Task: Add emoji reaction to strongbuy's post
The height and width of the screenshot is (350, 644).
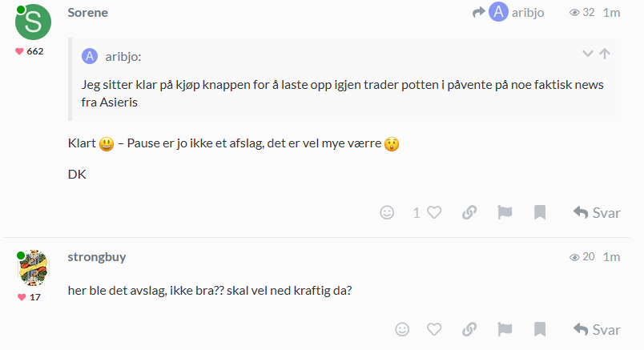Action: (402, 329)
